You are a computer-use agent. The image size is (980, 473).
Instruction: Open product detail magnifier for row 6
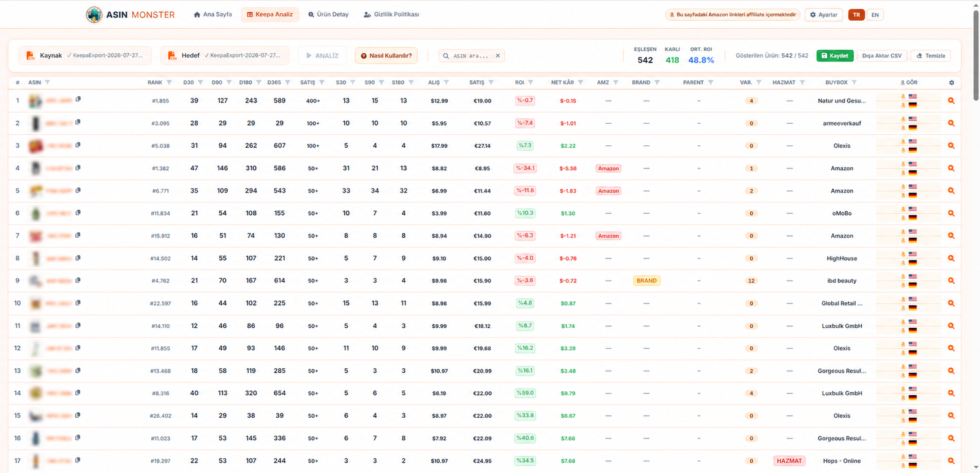coord(951,213)
